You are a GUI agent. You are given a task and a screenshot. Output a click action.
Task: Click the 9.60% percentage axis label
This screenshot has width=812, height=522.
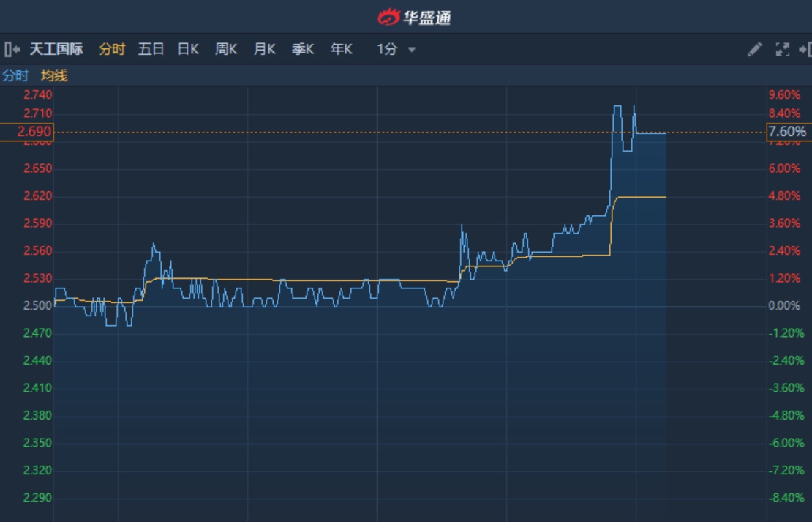pyautogui.click(x=784, y=95)
